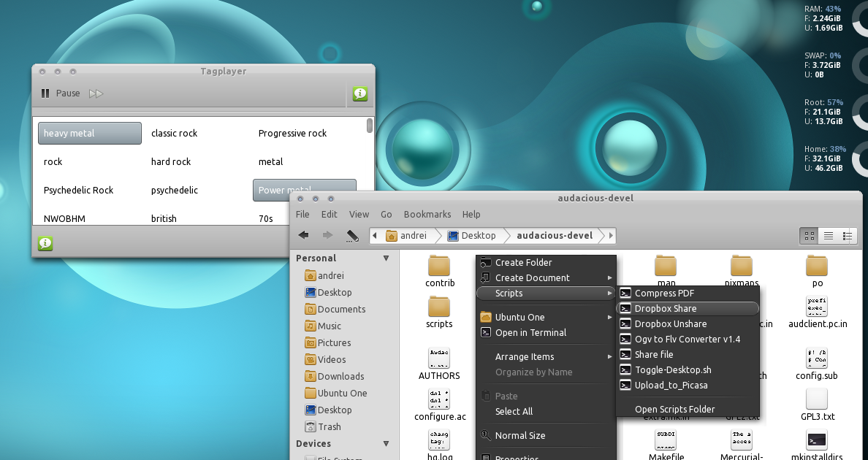
Task: Click the Tagplayer genre list scrollbar
Action: 368,125
